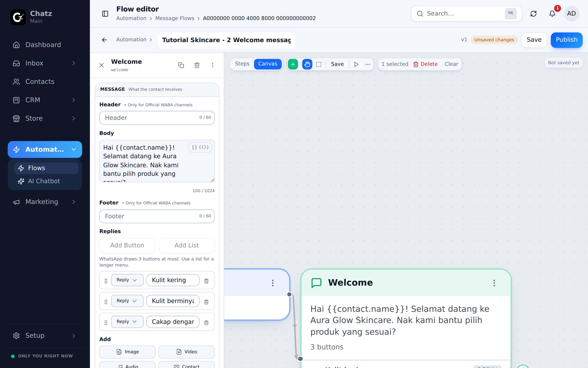Open the Dashboard page
The width and height of the screenshot is (588, 368).
click(x=45, y=45)
